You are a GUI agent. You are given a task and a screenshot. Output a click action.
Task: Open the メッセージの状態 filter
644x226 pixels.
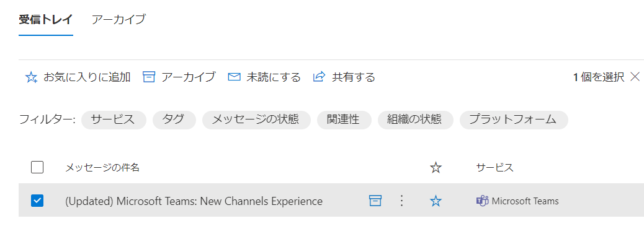[x=256, y=120]
